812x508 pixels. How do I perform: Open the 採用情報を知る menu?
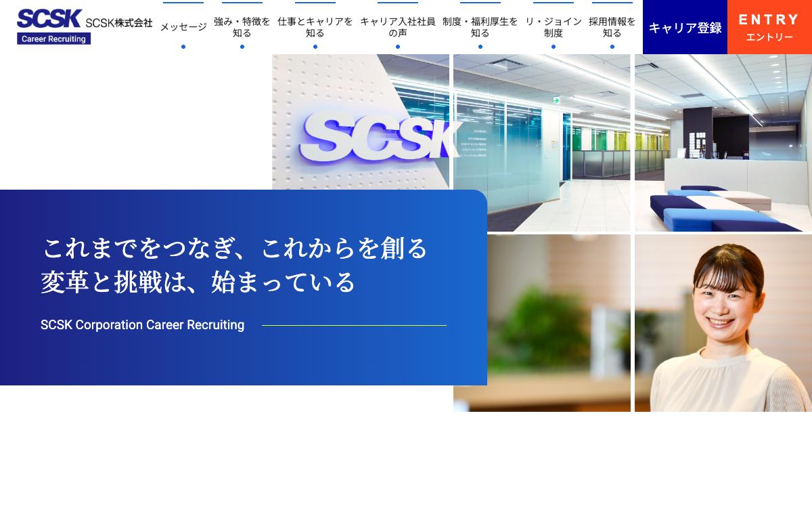(612, 27)
